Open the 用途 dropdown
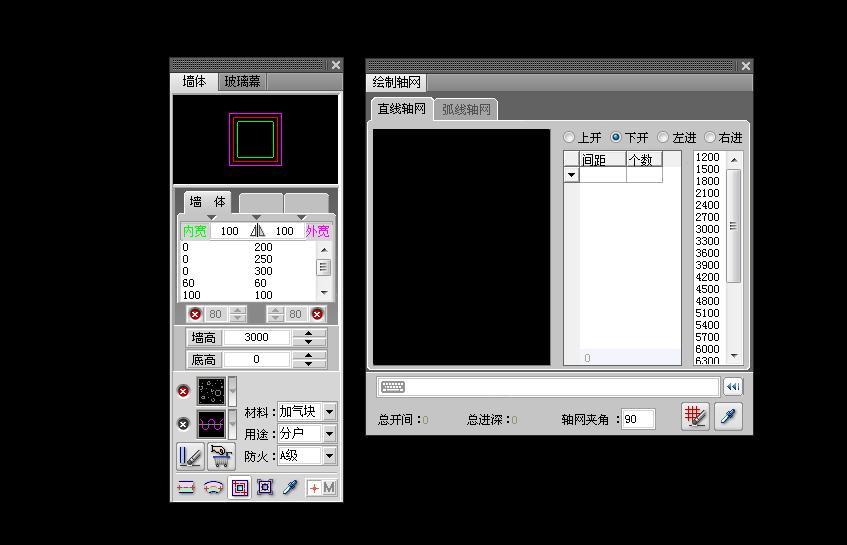 coord(329,434)
